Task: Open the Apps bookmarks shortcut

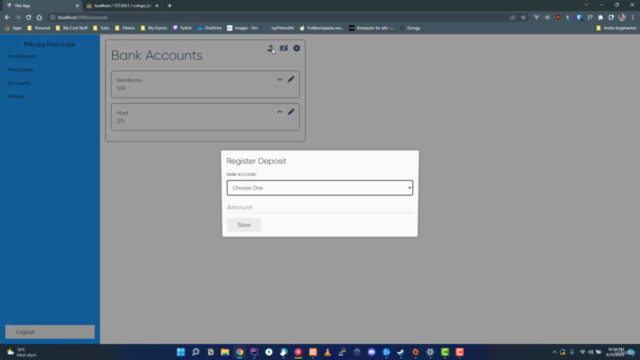Action: click(x=13, y=28)
